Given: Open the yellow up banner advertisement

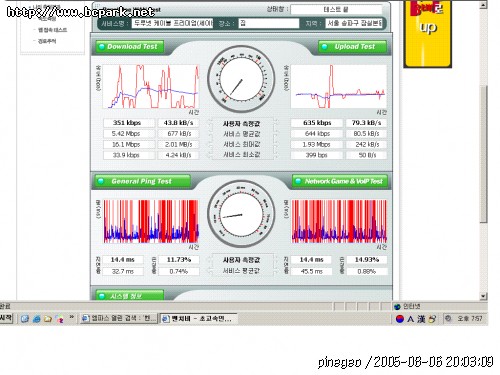Looking at the screenshot, I should click(428, 34).
